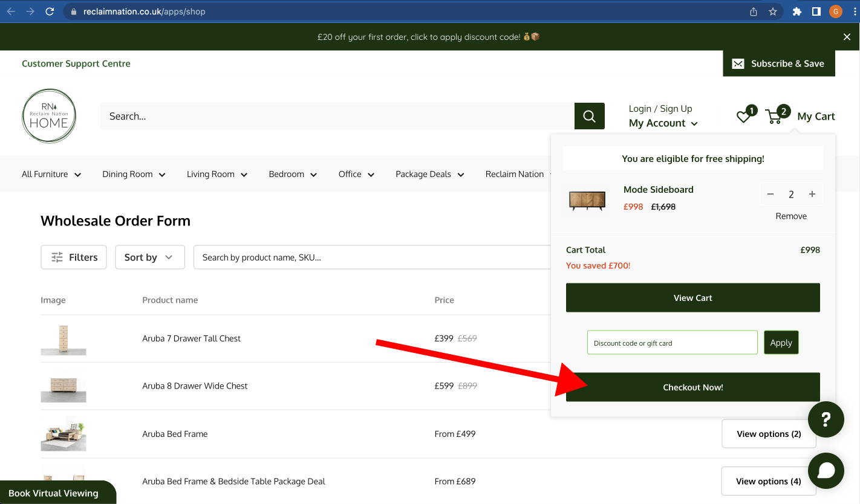Screen dimensions: 860x504
Task: Open the Sort by dropdown
Action: coord(150,257)
